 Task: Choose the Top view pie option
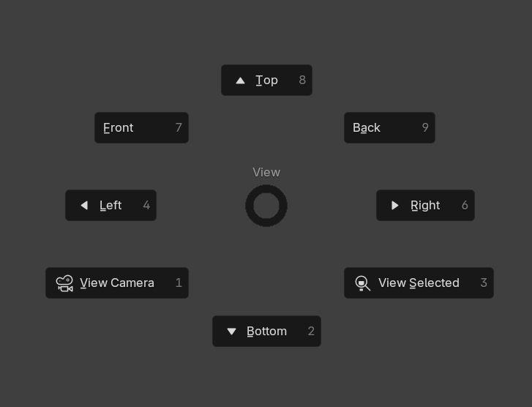point(266,81)
